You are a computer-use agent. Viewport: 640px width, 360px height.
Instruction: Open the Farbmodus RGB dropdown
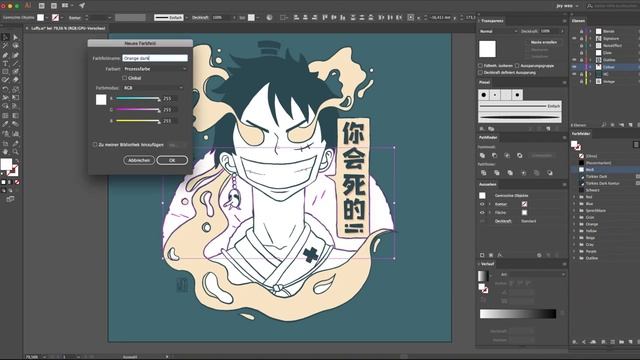[153, 88]
